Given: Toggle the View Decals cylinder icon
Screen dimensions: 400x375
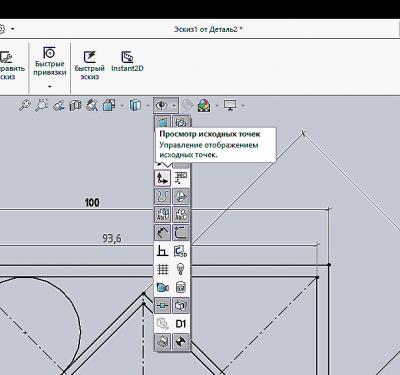Looking at the screenshot, I should click(x=181, y=287).
